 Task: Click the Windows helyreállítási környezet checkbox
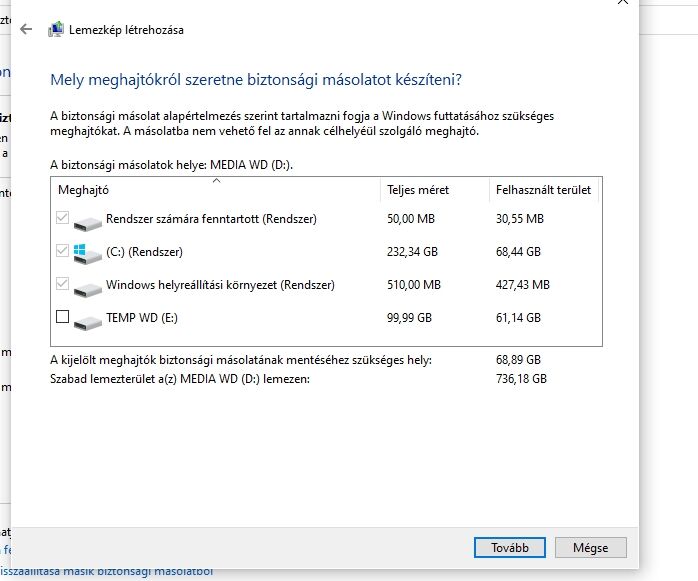click(x=63, y=284)
